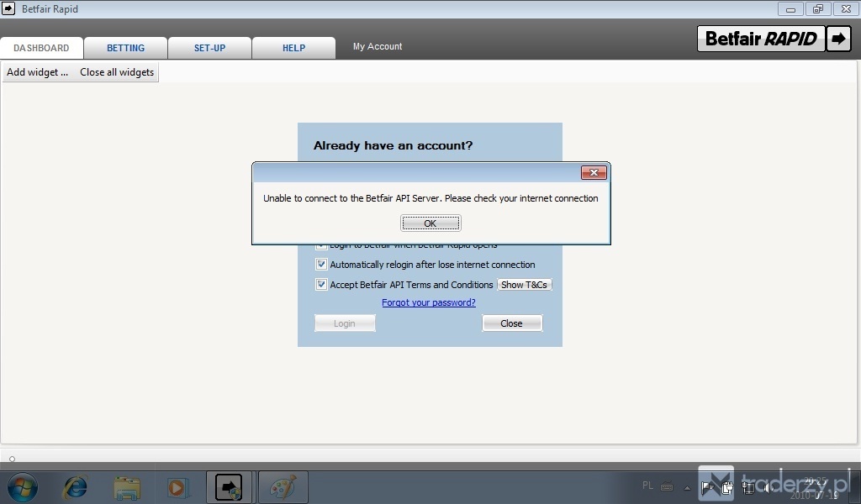Go to the HELP tab
Viewport: 861px width, 504px height.
coord(293,48)
